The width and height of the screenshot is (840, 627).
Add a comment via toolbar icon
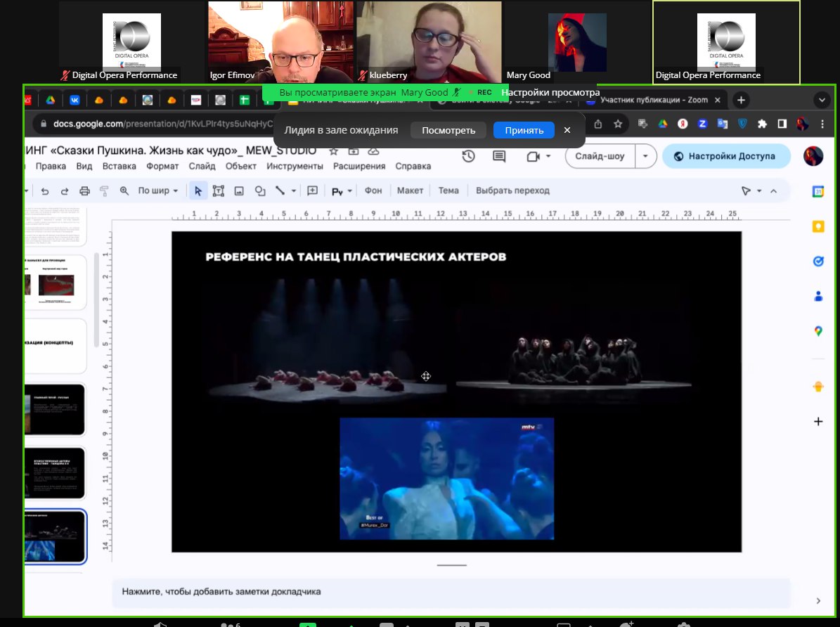(x=312, y=190)
